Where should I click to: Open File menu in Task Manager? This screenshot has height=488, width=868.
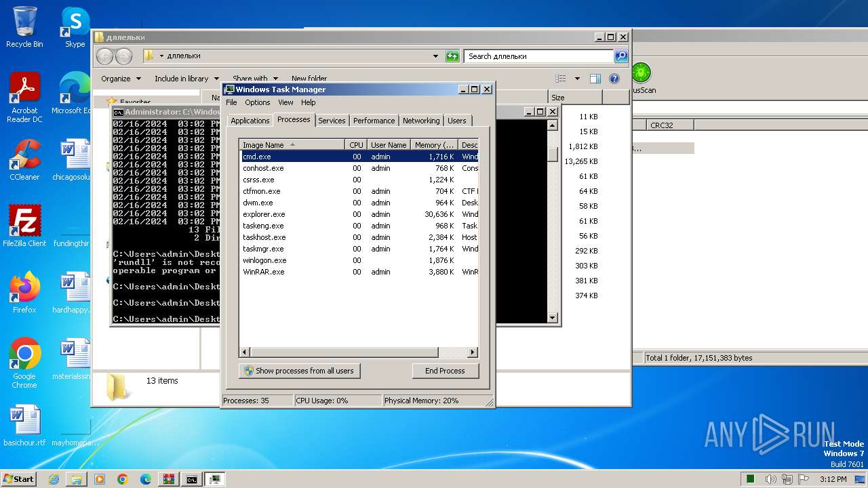(x=231, y=102)
